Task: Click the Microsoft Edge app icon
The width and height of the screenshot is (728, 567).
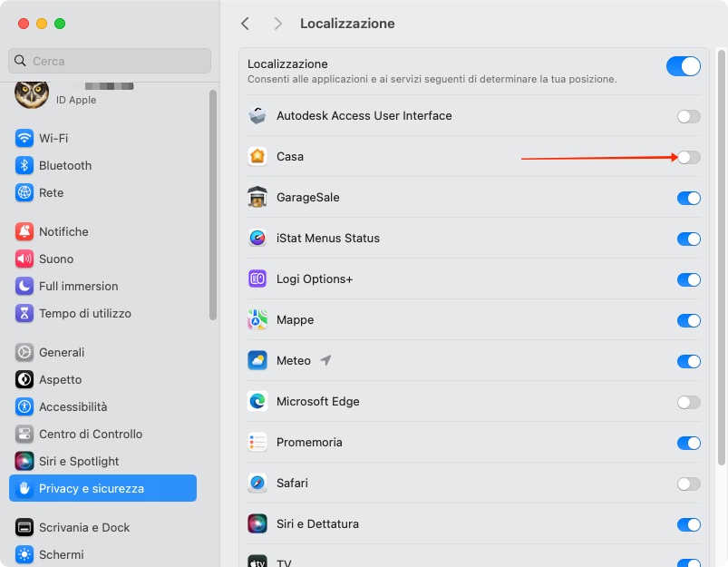Action: click(x=257, y=402)
